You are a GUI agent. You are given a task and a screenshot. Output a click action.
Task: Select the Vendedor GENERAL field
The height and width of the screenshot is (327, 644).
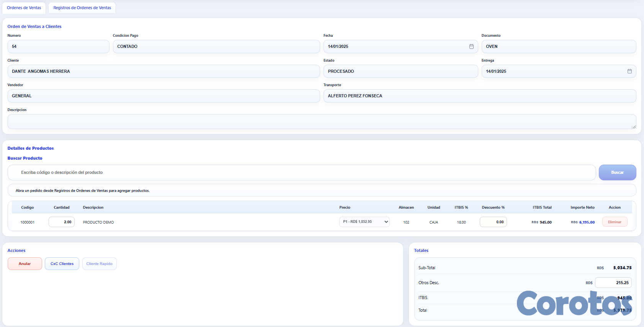163,96
